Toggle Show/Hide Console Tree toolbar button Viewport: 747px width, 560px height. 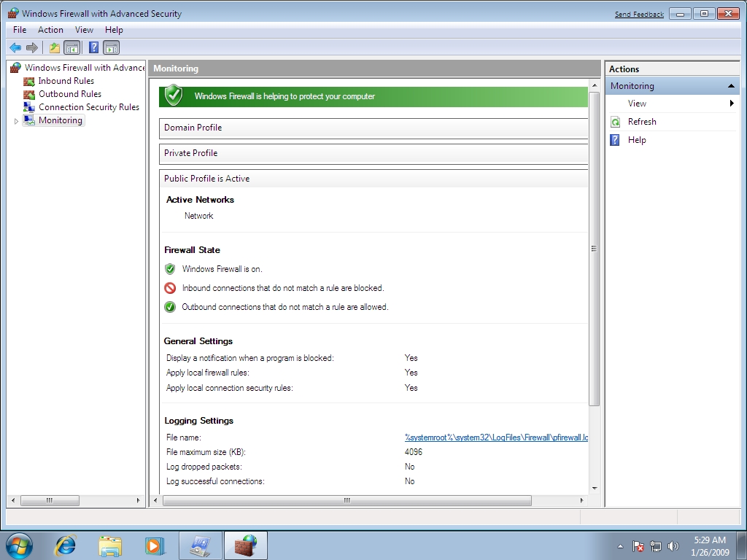point(72,48)
